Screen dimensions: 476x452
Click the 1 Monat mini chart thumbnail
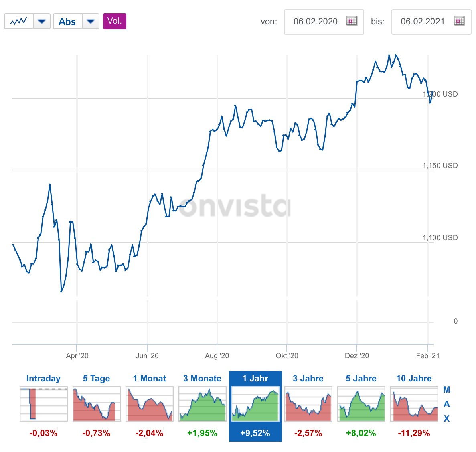tap(150, 404)
